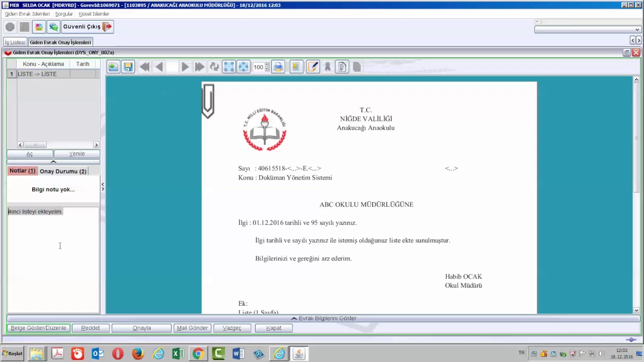Click the printer icon
Screen dimensions: 644x362
pyautogui.click(x=278, y=67)
